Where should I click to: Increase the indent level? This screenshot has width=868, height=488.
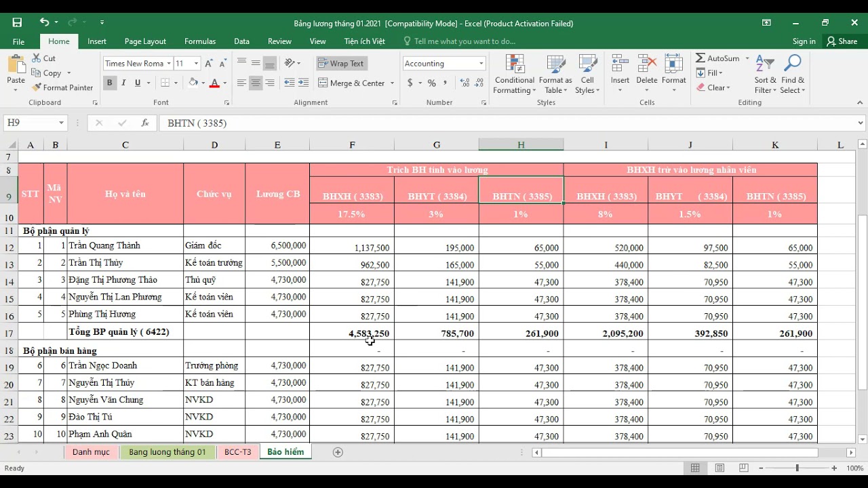click(x=304, y=83)
